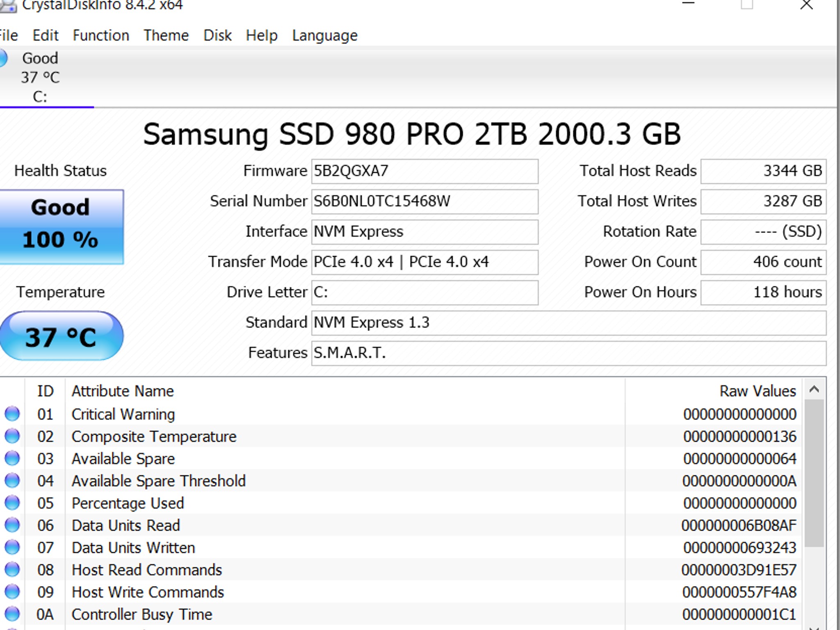Minimize the CrystalDiskInfo window

pyautogui.click(x=688, y=4)
